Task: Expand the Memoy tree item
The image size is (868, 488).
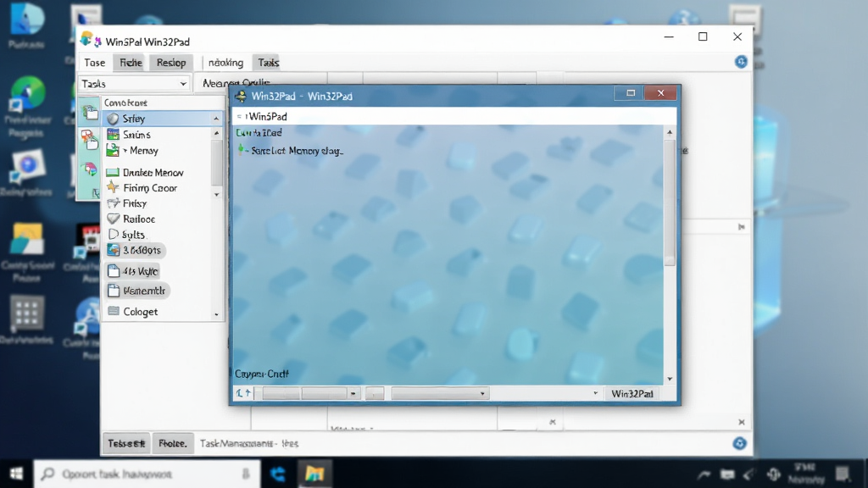Action: coord(125,151)
